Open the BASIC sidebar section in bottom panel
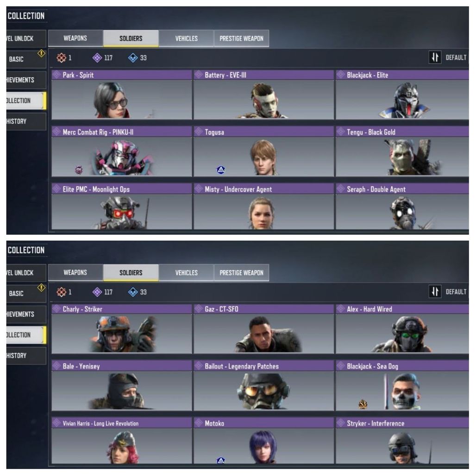Viewport: 476px width, 476px height. click(x=26, y=293)
